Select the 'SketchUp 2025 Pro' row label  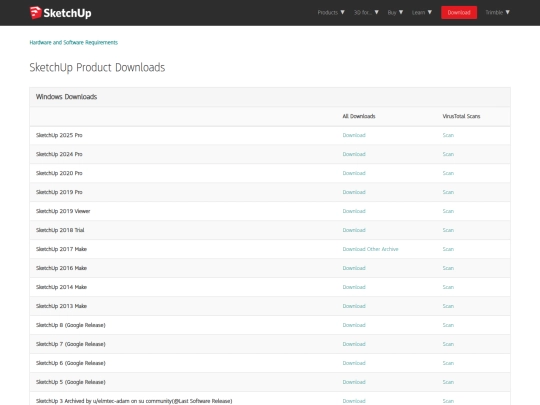(x=59, y=135)
